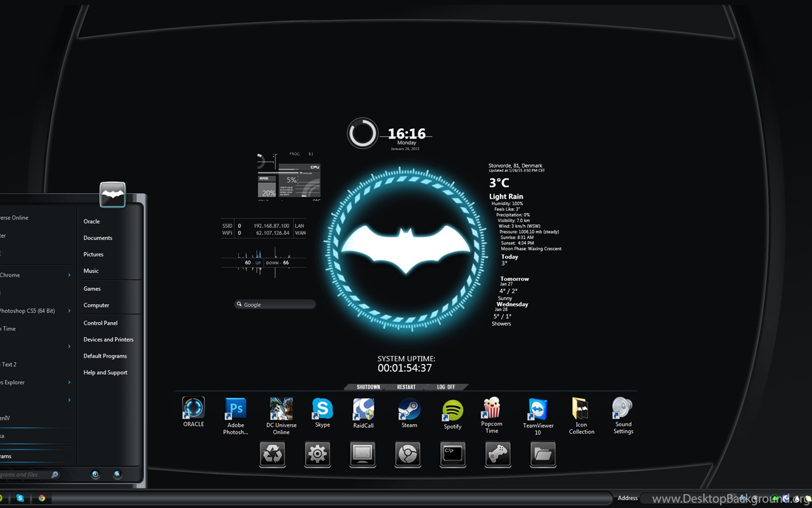Open the gear settings dock icon

click(x=318, y=455)
